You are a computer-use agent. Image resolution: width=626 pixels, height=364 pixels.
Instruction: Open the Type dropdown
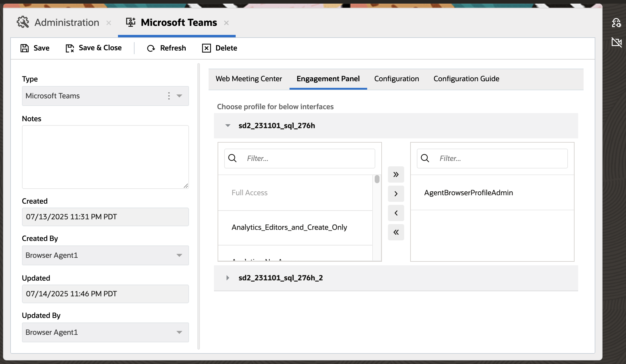pyautogui.click(x=180, y=96)
